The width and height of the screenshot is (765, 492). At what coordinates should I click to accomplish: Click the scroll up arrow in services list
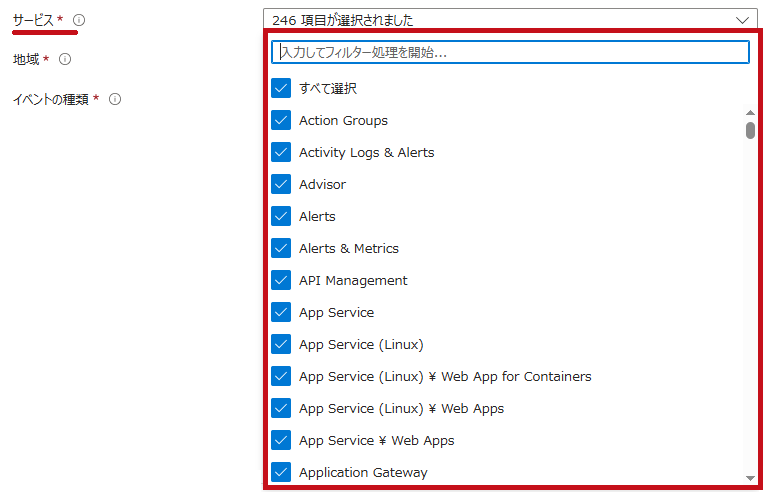point(750,113)
